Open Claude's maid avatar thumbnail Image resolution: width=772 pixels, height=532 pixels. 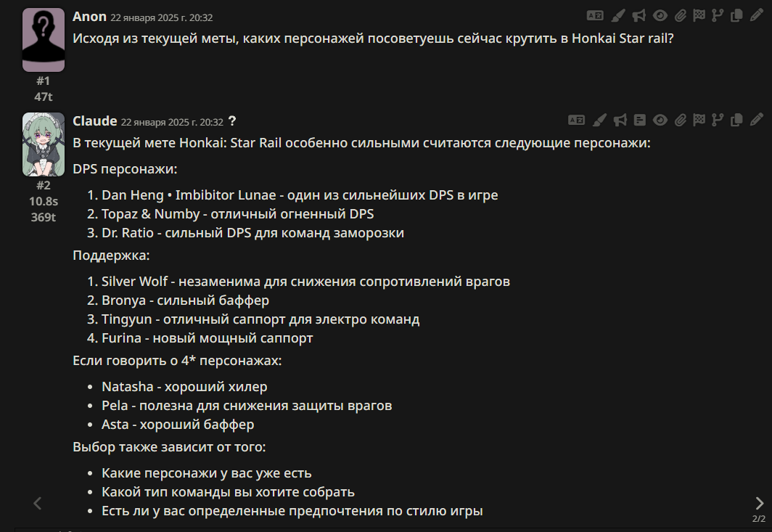44,144
